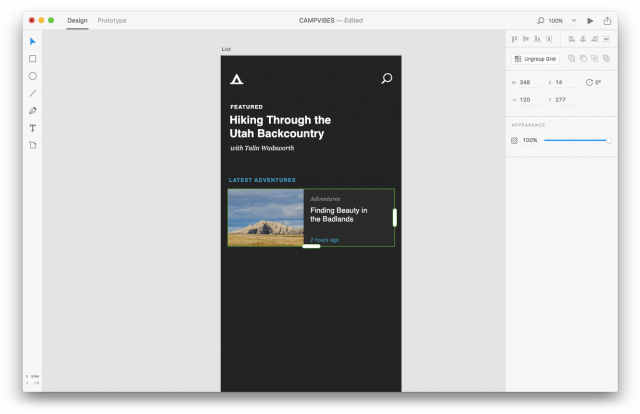Viewport: 640px width, 414px height.
Task: Switch to the Prototype tab
Action: click(x=112, y=20)
